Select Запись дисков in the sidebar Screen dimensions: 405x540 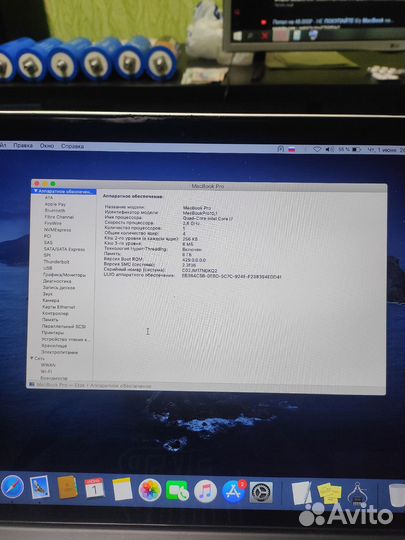pos(59,287)
